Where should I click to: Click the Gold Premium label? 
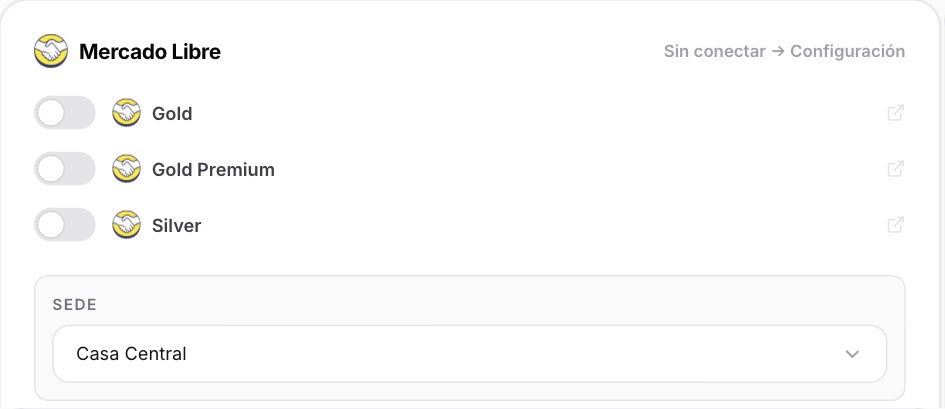pyautogui.click(x=213, y=169)
